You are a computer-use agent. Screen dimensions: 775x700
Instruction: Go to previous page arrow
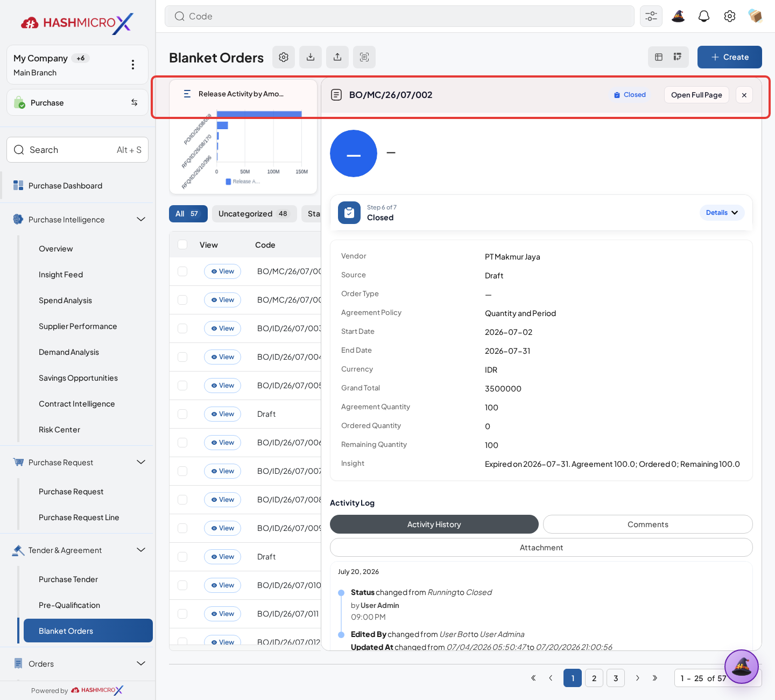(551, 678)
